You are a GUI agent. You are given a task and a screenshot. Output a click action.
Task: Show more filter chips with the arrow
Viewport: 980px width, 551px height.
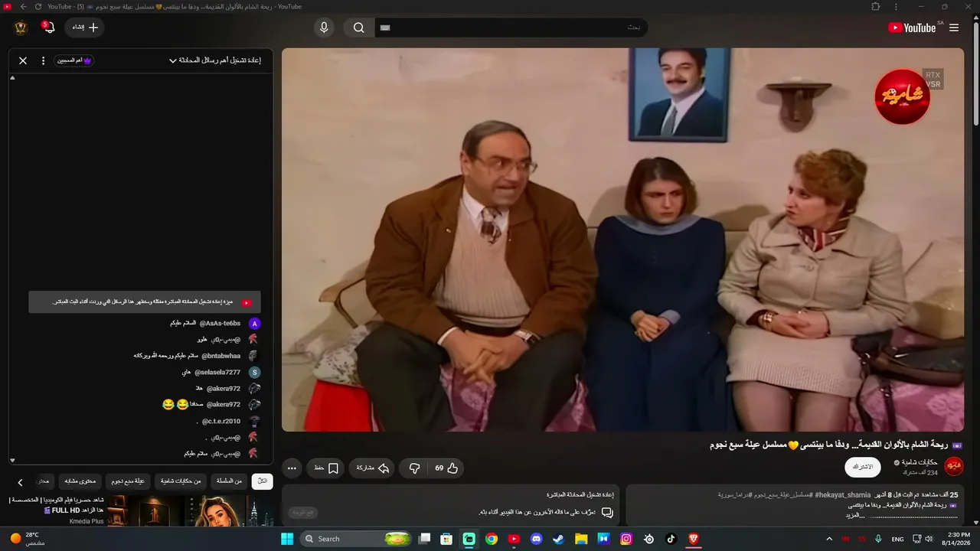pyautogui.click(x=20, y=482)
